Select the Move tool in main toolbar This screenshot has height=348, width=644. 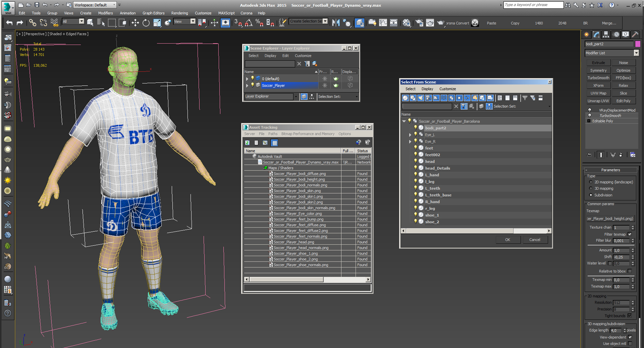pos(135,23)
